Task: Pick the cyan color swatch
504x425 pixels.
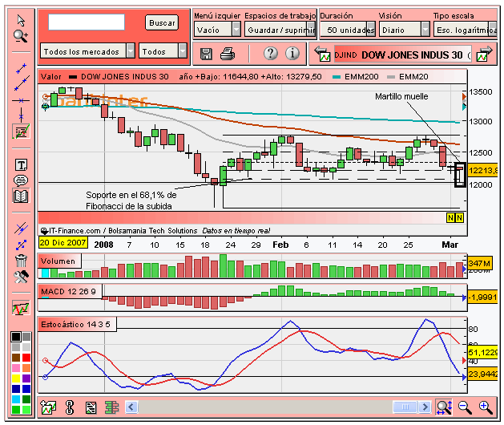Action: click(16, 399)
